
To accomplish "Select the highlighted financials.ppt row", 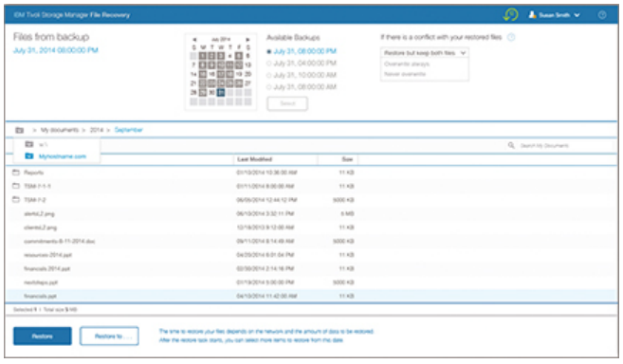I will pyautogui.click(x=311, y=296).
